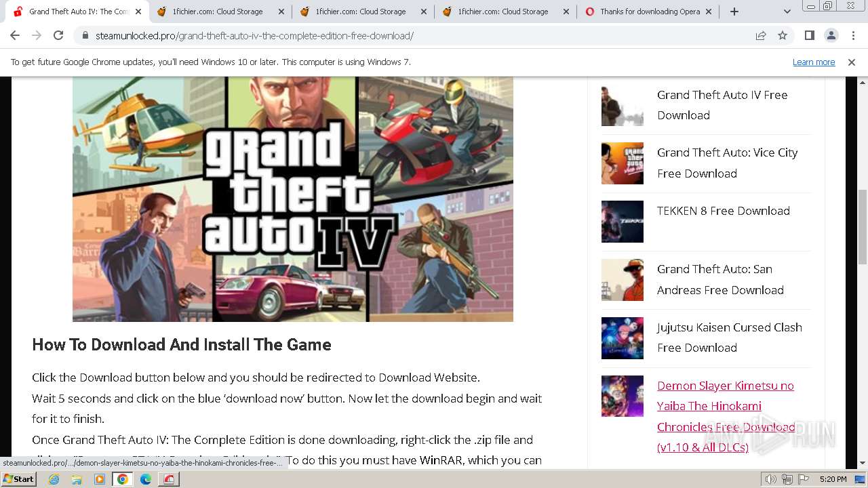Reload the current page
Screen dimensions: 868x488
[x=58, y=36]
